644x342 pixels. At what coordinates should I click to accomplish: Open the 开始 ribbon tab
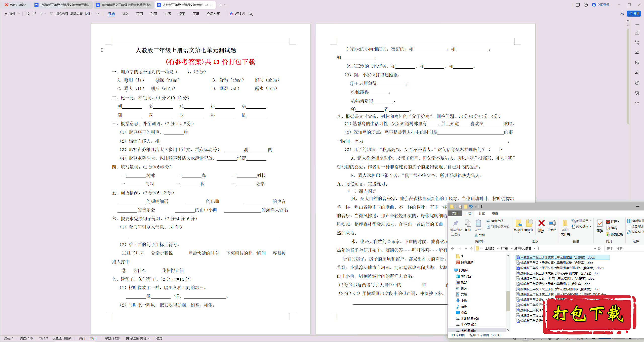111,14
